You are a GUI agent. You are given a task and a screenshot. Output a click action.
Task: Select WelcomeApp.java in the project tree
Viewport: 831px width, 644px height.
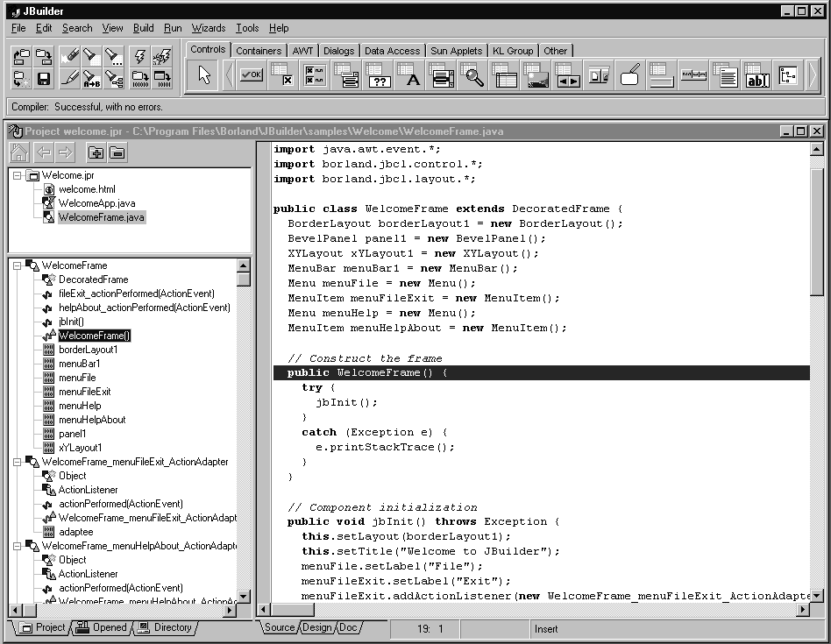click(x=88, y=203)
